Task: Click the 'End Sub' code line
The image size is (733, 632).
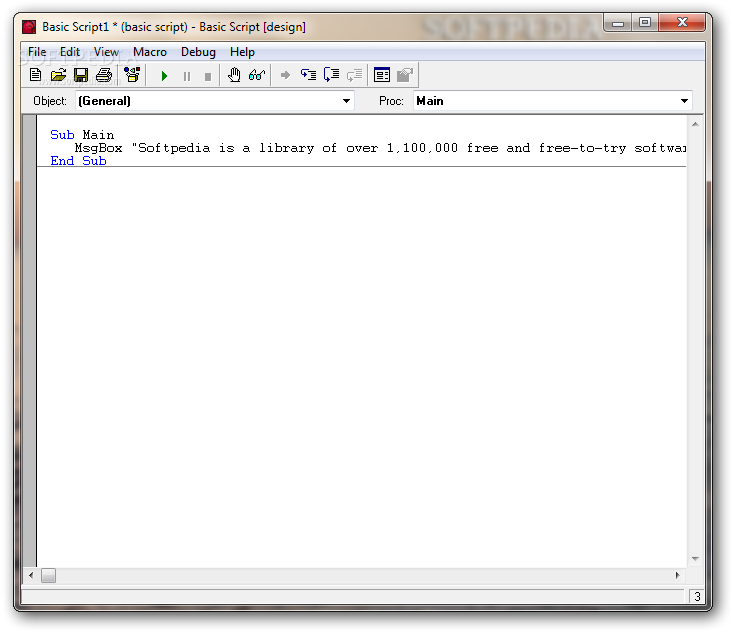Action: (x=79, y=161)
